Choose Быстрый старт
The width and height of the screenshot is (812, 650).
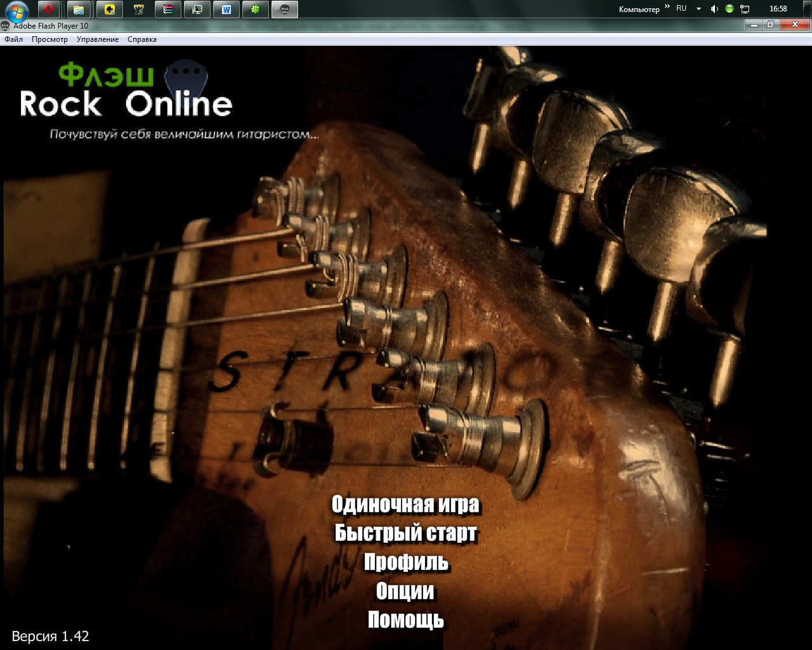pyautogui.click(x=405, y=533)
